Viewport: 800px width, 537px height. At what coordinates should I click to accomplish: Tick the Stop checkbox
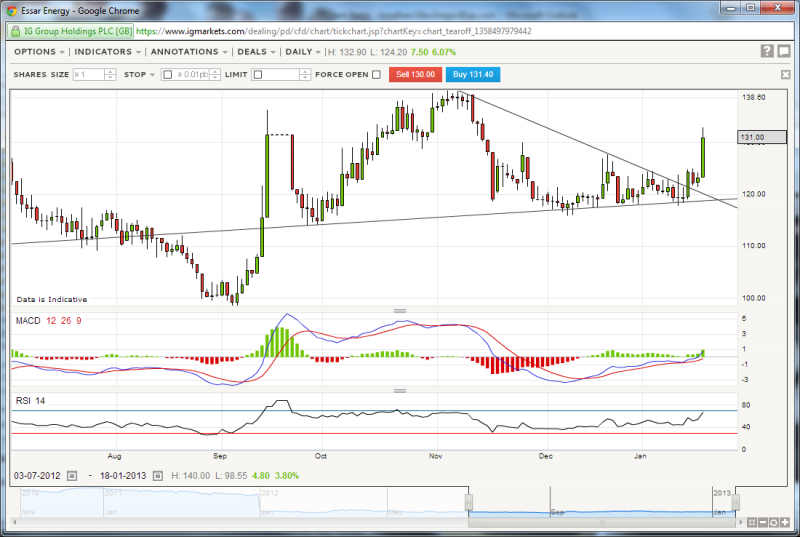(x=167, y=75)
